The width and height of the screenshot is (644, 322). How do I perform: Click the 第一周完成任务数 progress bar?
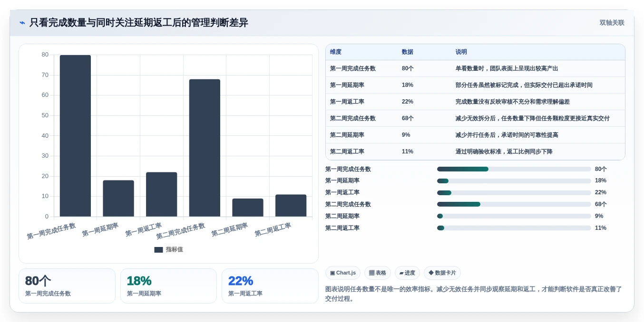tap(514, 169)
